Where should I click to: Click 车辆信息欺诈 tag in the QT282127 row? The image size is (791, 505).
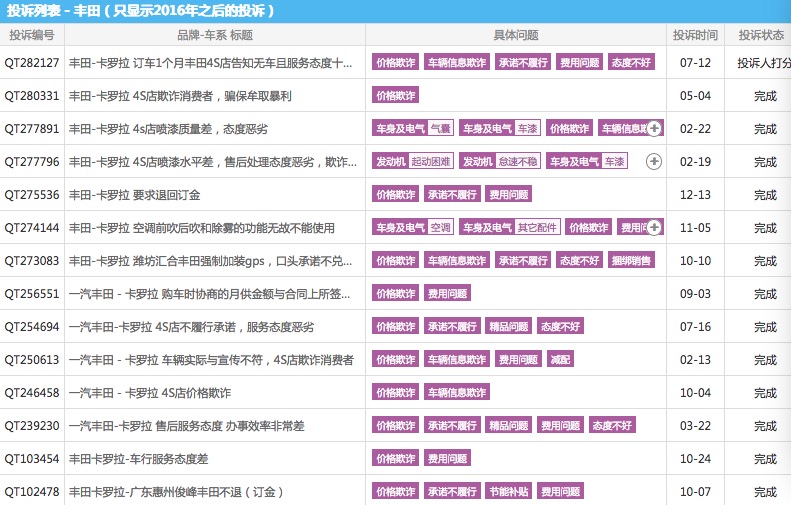tap(457, 63)
